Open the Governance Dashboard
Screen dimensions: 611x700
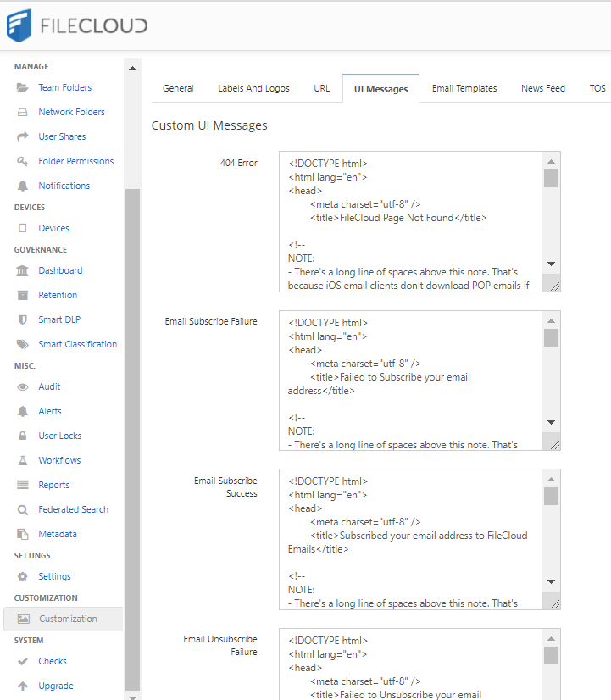[59, 270]
